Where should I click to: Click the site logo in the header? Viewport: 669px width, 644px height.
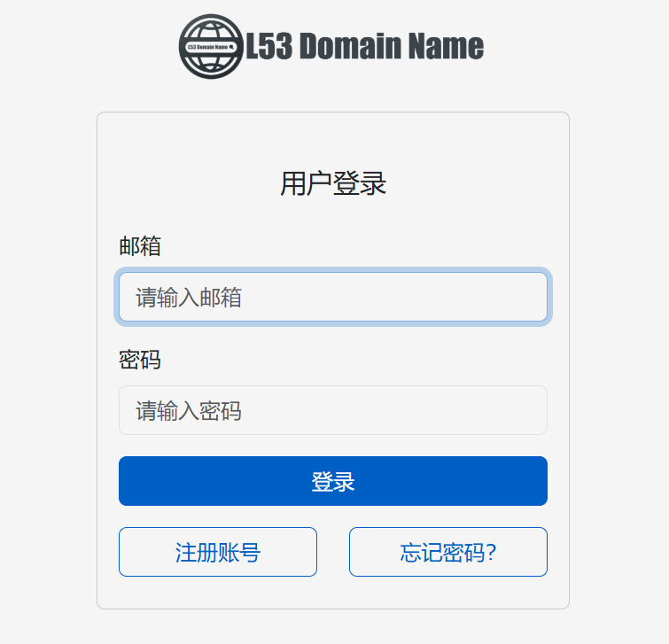pyautogui.click(x=211, y=46)
